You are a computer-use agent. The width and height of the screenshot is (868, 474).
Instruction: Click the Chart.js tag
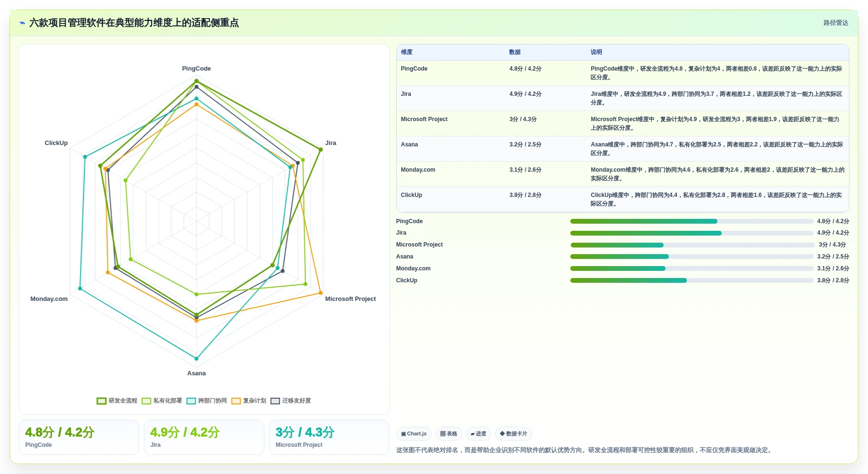coord(414,434)
